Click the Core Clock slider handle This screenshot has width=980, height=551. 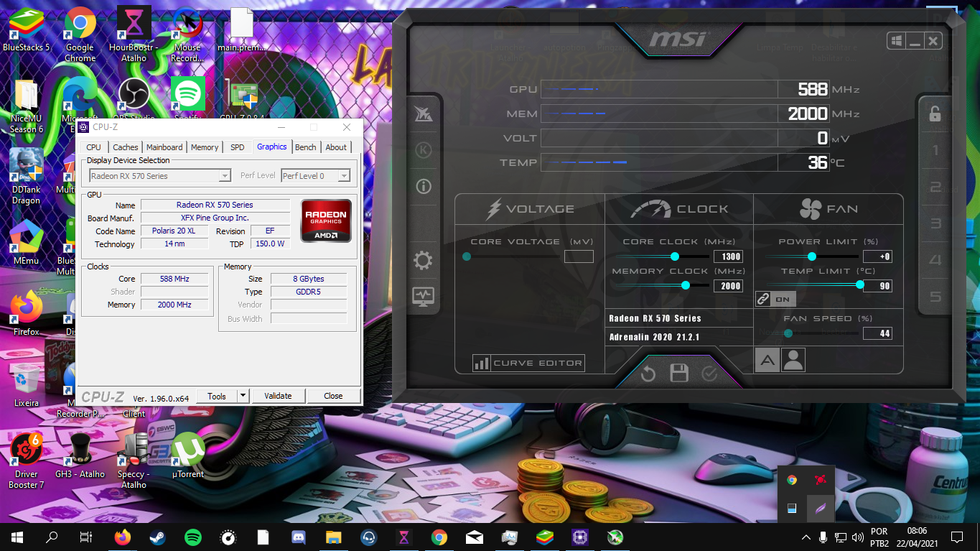[x=675, y=256]
